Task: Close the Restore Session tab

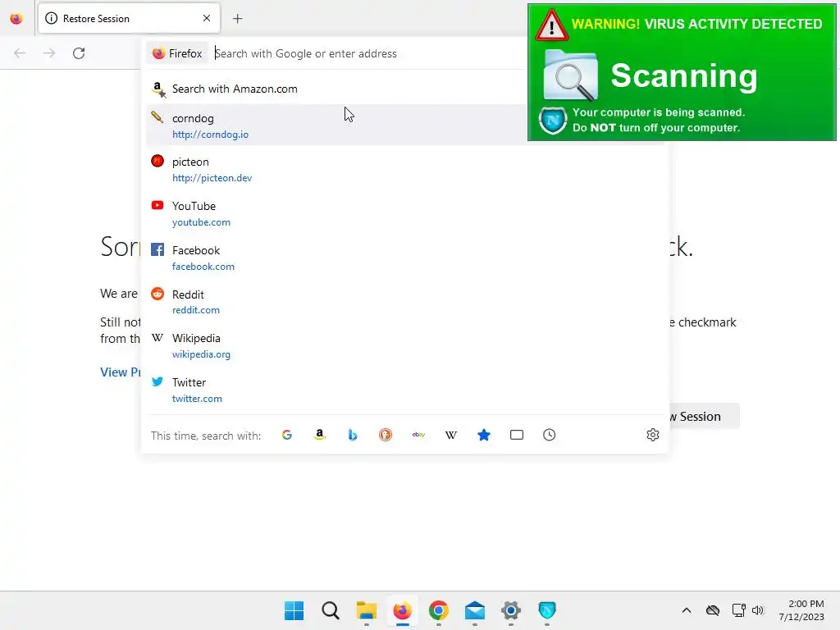Action: pos(206,19)
